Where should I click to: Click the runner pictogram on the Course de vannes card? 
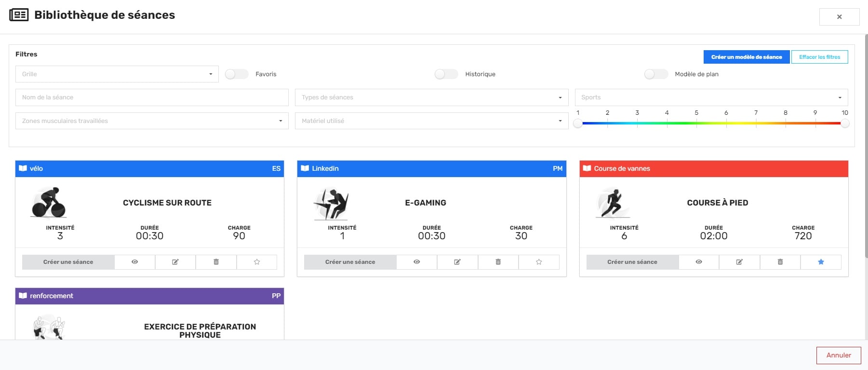[613, 203]
